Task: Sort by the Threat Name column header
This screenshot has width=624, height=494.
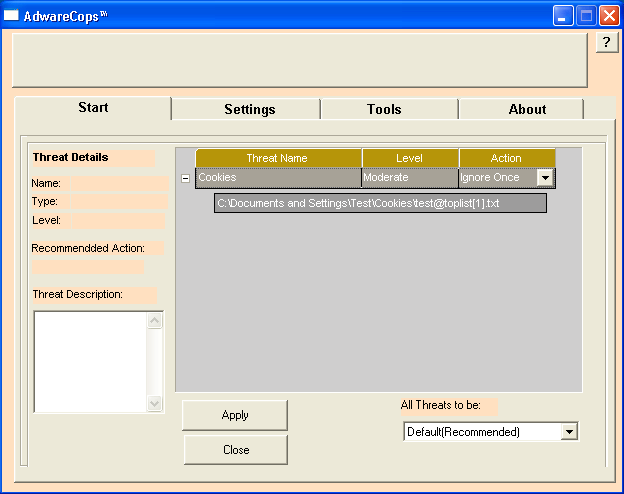Action: (x=277, y=158)
